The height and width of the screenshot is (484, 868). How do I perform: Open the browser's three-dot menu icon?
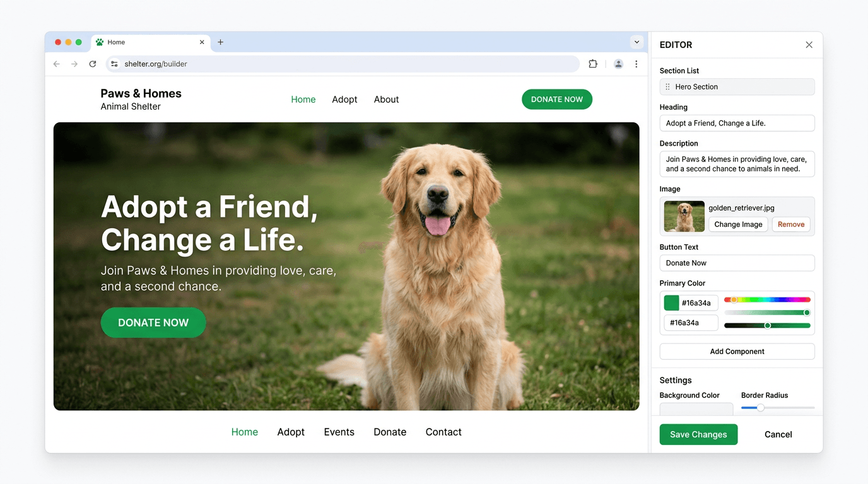click(x=636, y=64)
